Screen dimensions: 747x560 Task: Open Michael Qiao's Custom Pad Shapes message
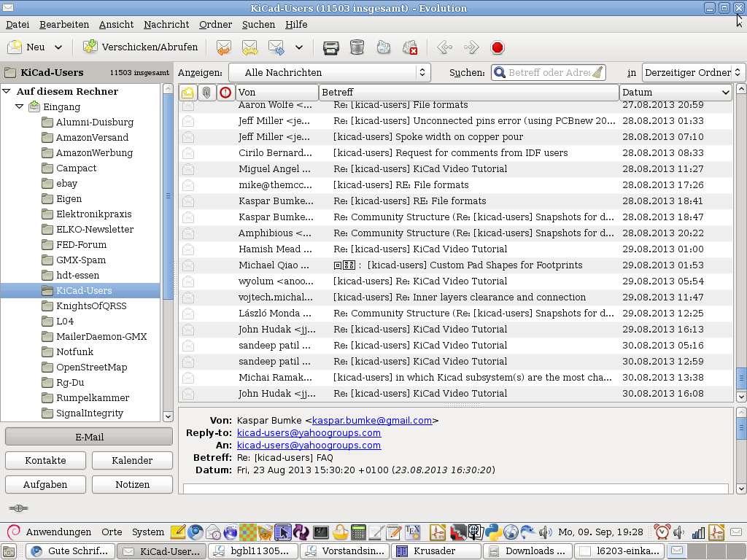pyautogui.click(x=456, y=265)
